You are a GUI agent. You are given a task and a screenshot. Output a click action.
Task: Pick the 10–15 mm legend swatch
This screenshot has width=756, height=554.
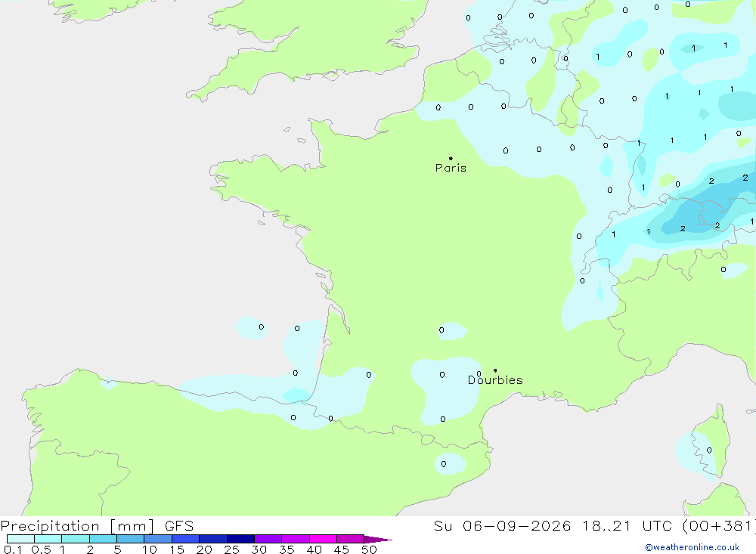[x=158, y=539]
